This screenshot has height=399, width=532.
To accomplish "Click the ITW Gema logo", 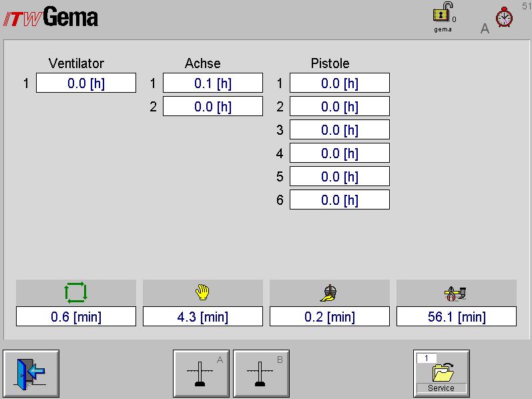I will pyautogui.click(x=51, y=17).
